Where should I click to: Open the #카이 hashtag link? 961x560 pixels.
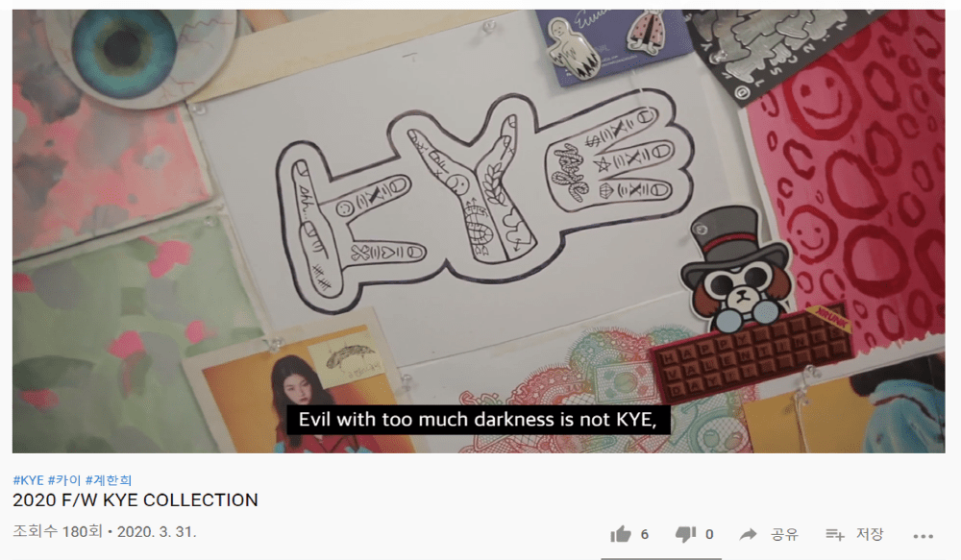coord(64,479)
